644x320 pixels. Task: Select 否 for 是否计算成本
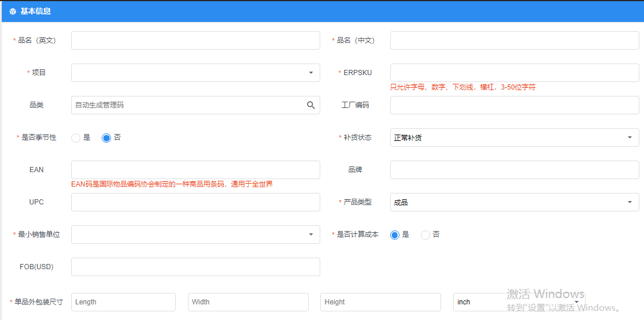pos(425,235)
